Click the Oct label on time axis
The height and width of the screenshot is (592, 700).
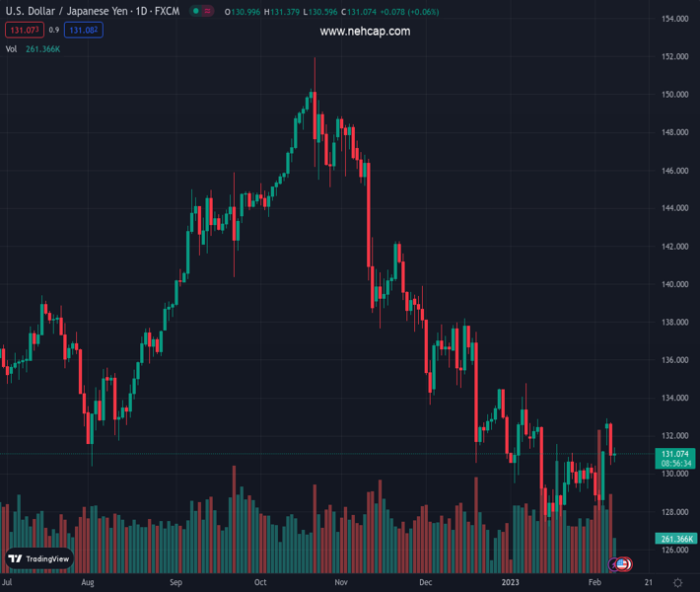(x=260, y=583)
